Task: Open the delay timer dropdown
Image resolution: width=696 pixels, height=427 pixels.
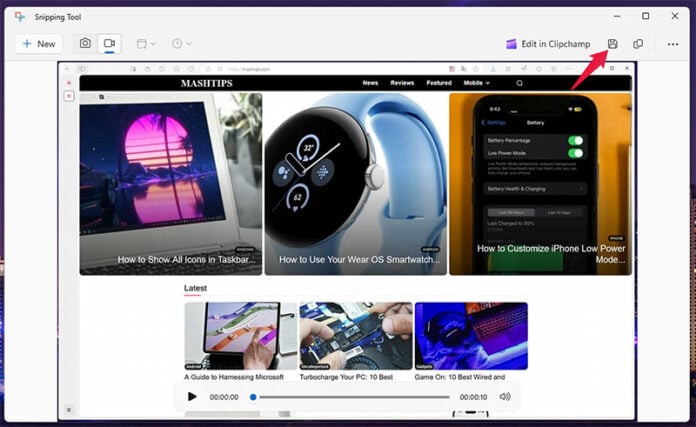Action: [181, 44]
